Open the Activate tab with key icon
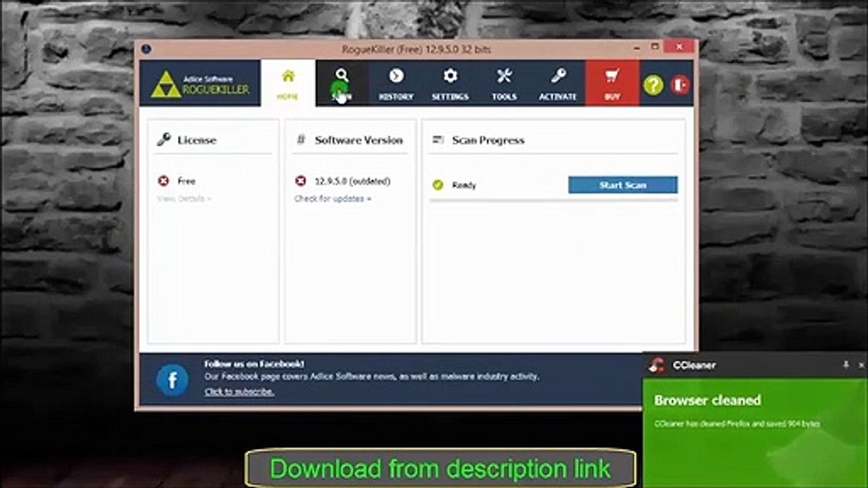 [x=558, y=83]
